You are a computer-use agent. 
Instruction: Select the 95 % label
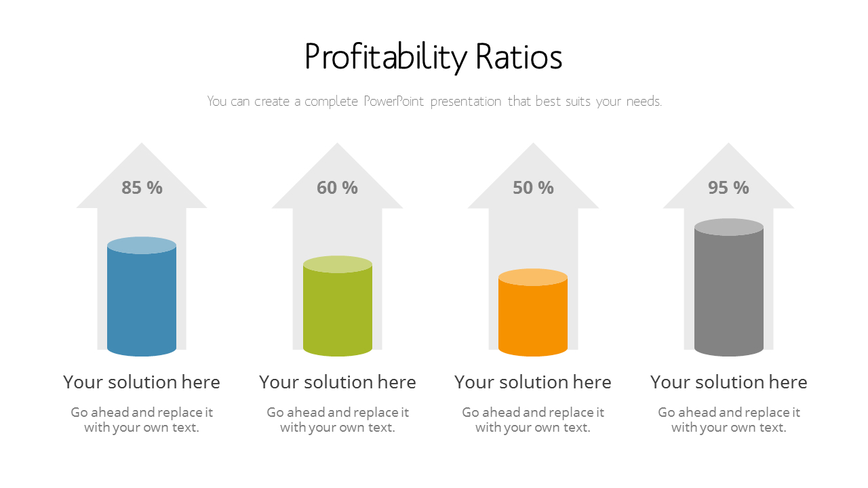coord(728,188)
